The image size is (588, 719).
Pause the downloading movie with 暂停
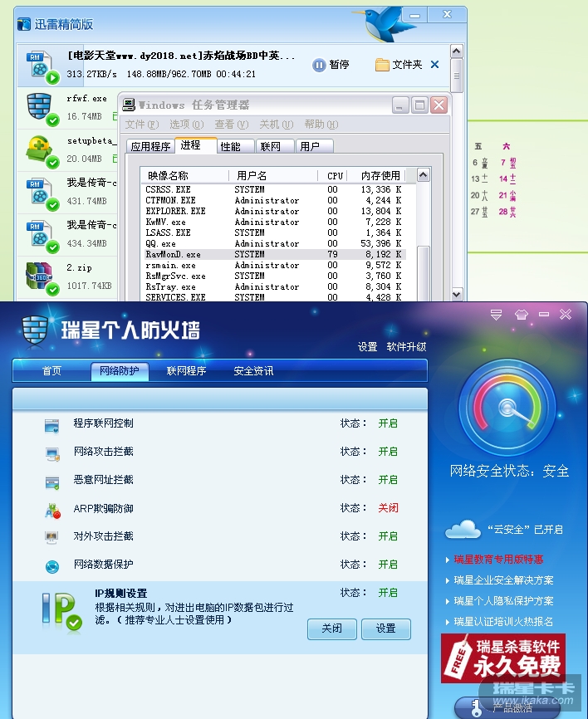[331, 65]
